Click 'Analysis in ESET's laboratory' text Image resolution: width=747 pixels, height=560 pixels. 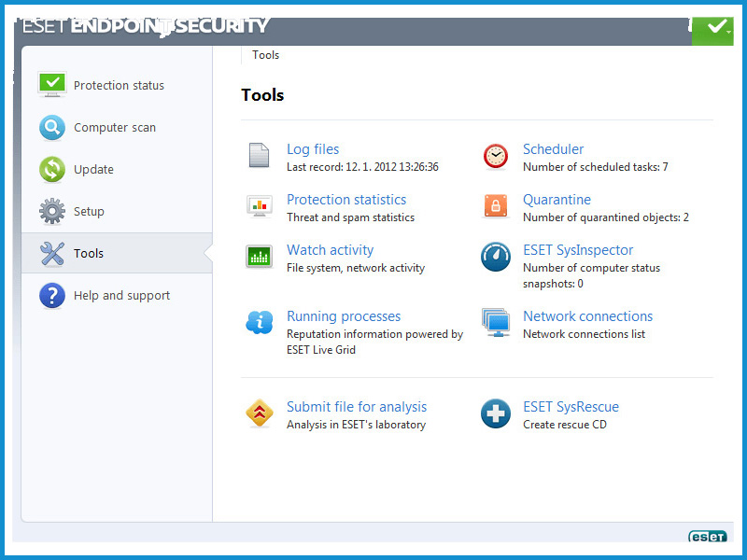coord(357,425)
